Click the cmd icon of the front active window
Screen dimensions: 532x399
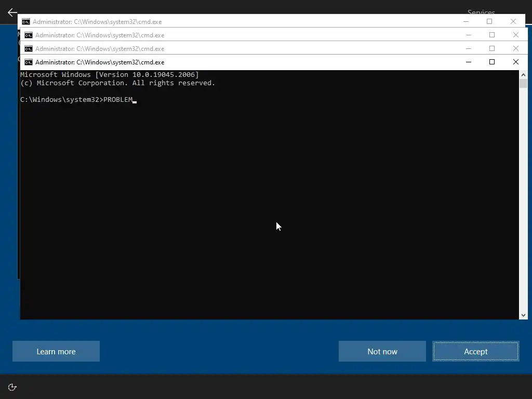(29, 62)
